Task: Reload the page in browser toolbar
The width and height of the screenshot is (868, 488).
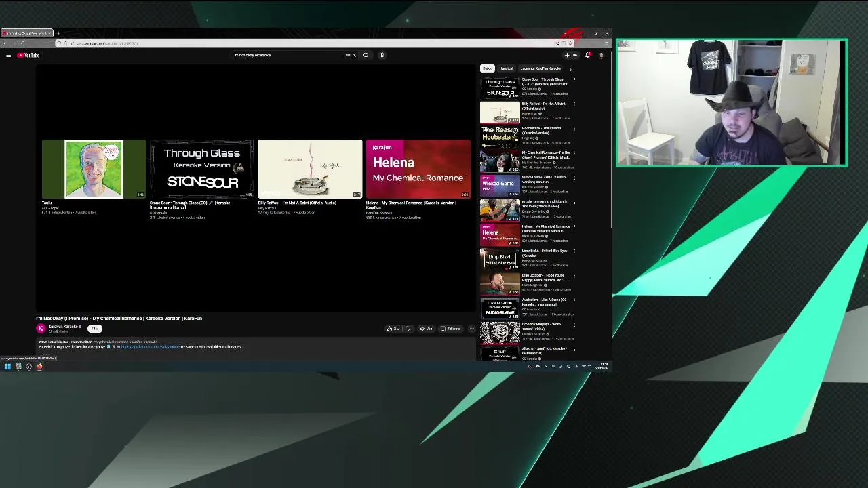Action: tap(22, 43)
